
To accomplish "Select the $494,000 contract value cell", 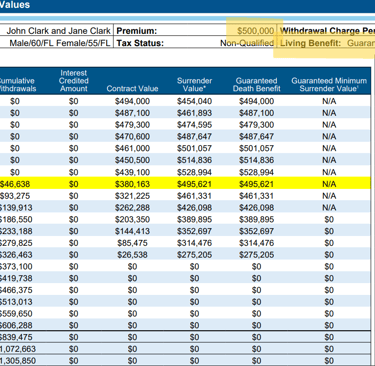I will [x=132, y=101].
